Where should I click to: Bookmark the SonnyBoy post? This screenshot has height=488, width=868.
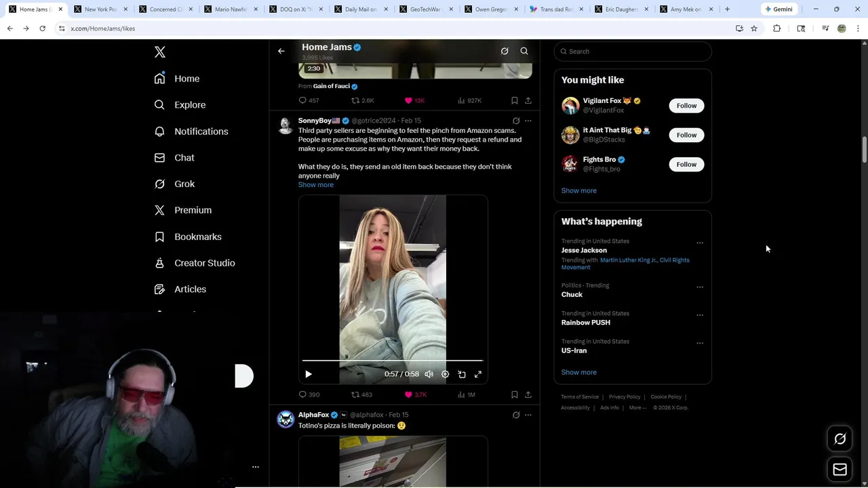(x=515, y=394)
